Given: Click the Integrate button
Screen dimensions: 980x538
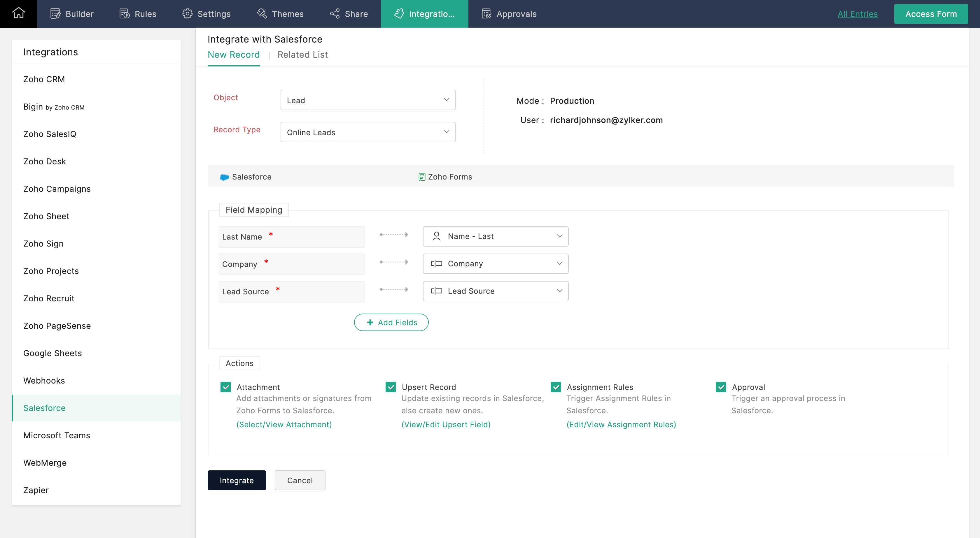Looking at the screenshot, I should click(x=237, y=480).
